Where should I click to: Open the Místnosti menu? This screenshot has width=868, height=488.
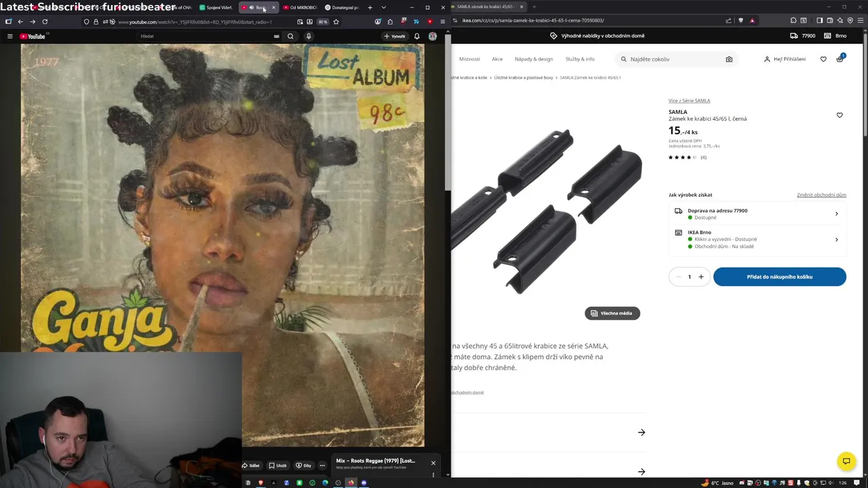(469, 59)
